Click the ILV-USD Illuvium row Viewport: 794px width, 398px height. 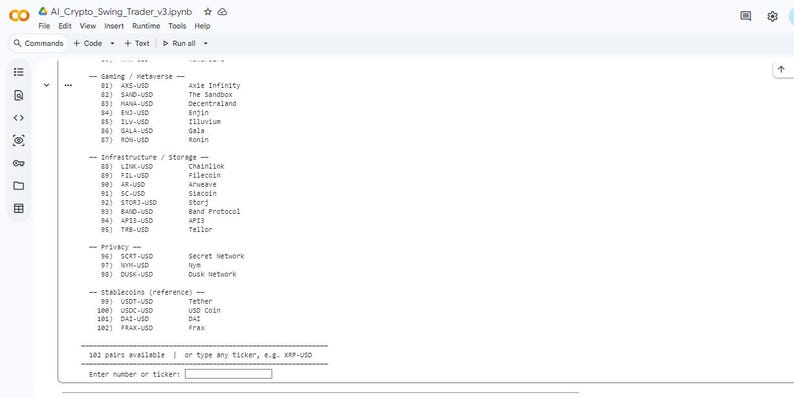pyautogui.click(x=161, y=122)
